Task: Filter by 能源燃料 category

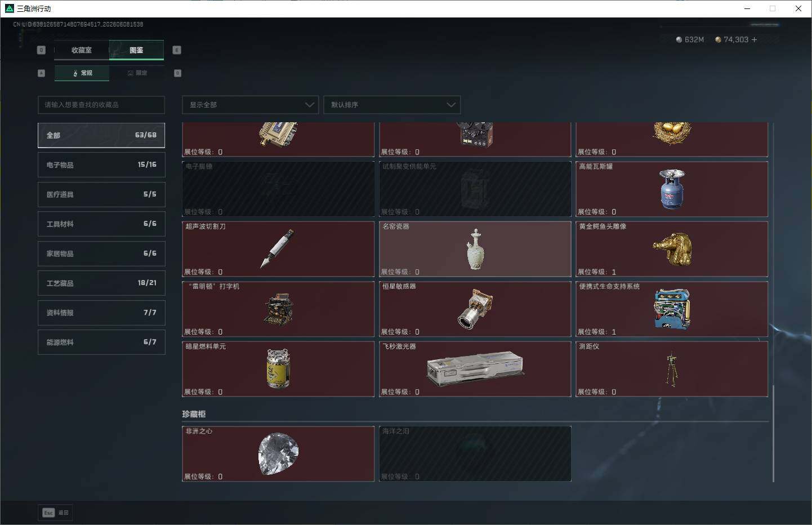Action: pyautogui.click(x=101, y=342)
